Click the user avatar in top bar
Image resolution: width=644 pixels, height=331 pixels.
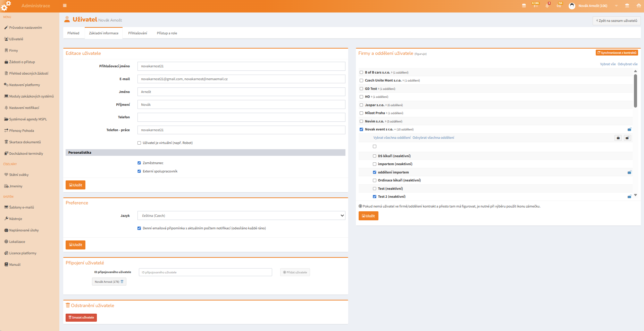572,6
